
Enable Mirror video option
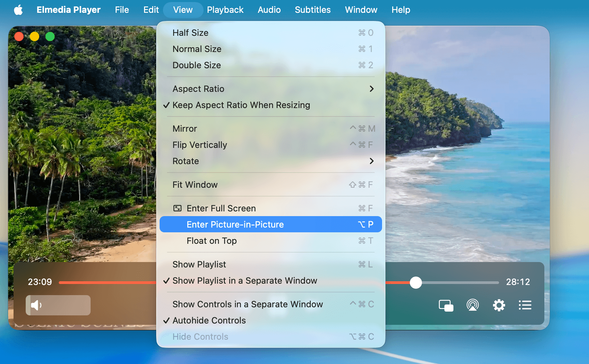point(271,129)
